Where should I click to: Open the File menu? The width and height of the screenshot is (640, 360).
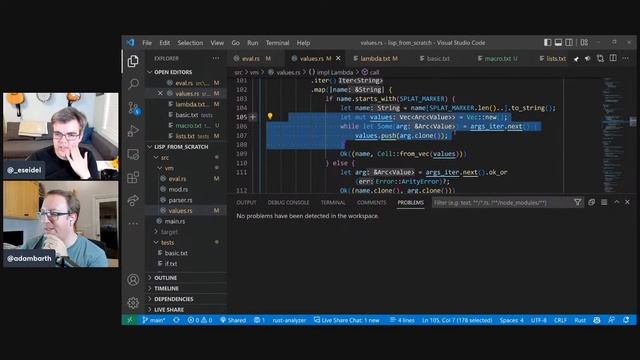[x=147, y=43]
